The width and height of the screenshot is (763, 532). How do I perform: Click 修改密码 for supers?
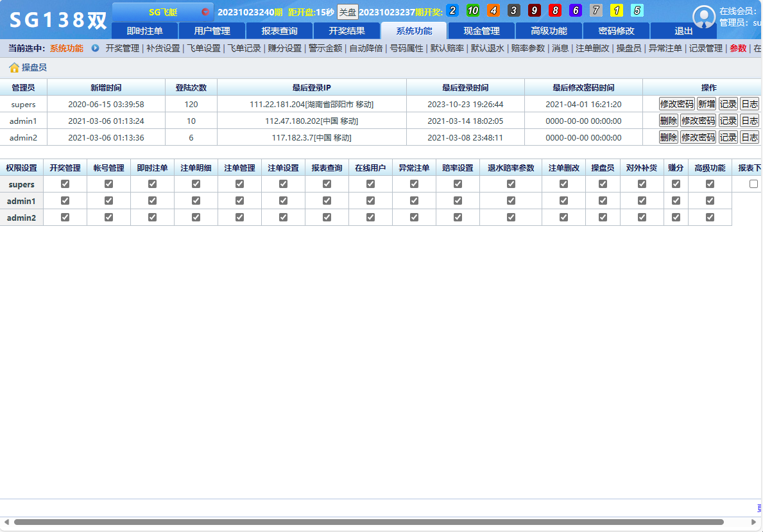click(676, 104)
